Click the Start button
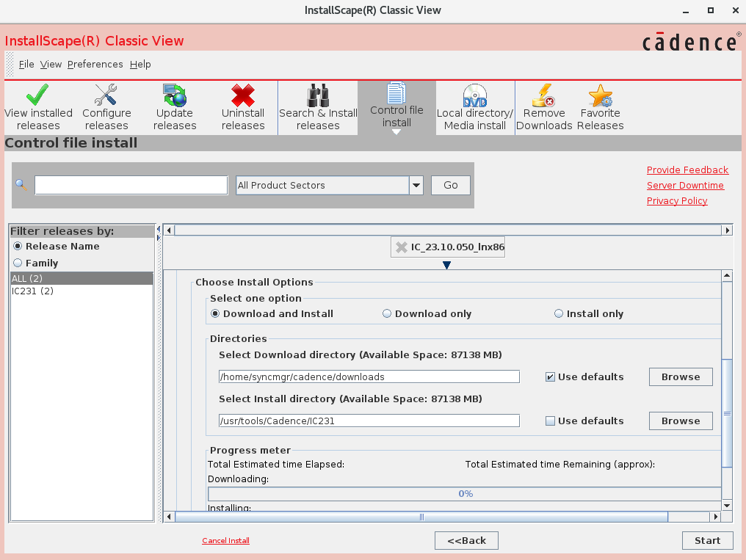The height and width of the screenshot is (560, 746). [x=706, y=540]
